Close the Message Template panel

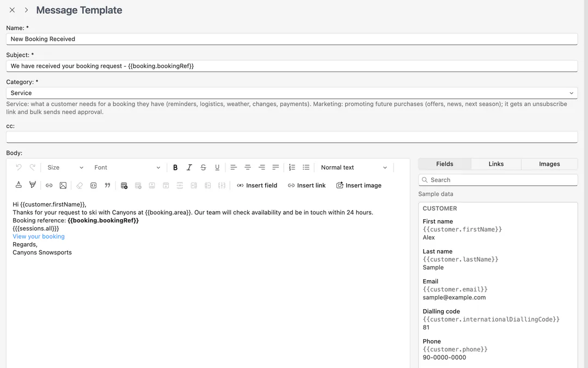(12, 10)
